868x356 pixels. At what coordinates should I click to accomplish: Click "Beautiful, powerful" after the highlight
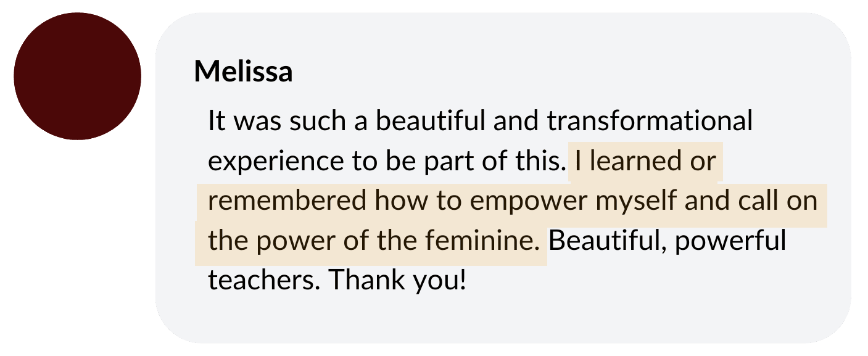coord(668,241)
